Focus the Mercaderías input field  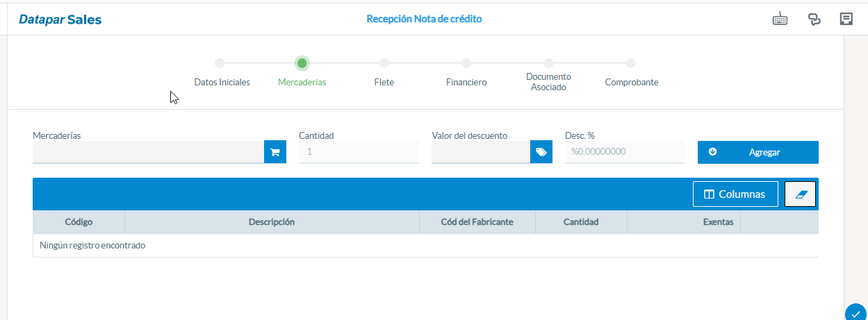pyautogui.click(x=148, y=152)
